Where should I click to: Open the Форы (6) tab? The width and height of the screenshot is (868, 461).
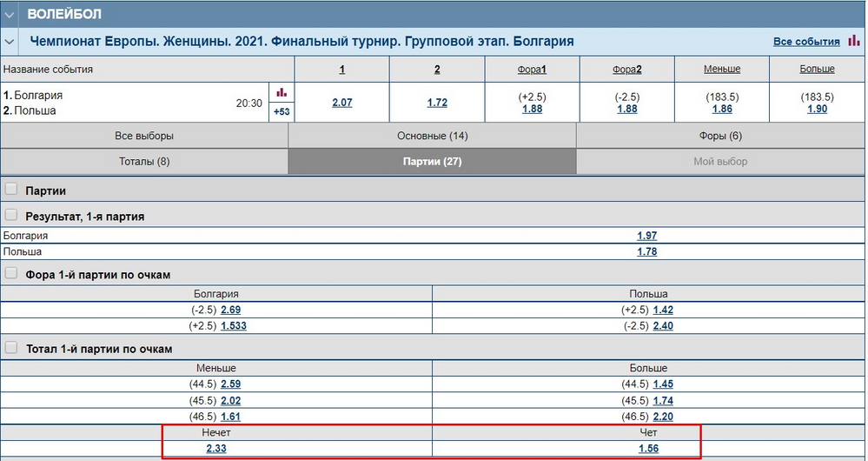[x=720, y=136]
